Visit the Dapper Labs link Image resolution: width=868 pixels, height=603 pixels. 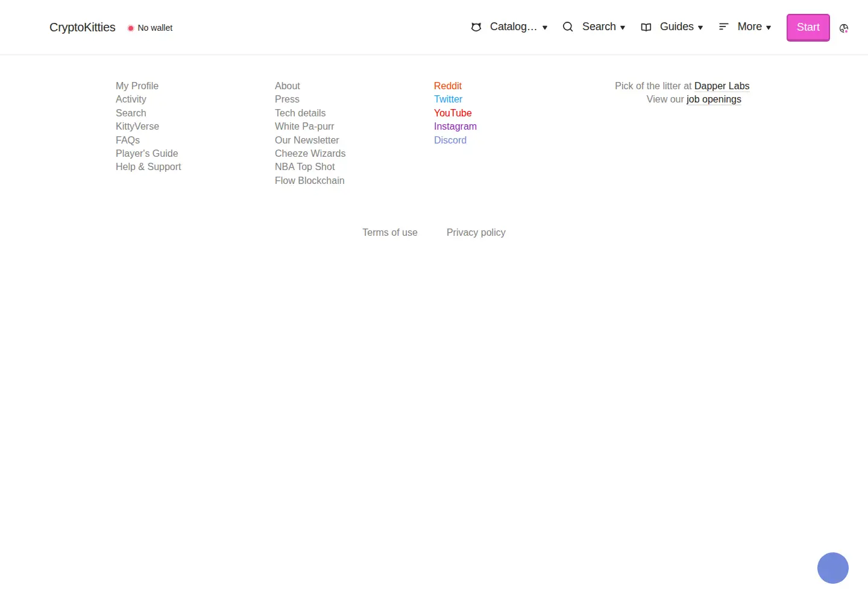point(722,86)
